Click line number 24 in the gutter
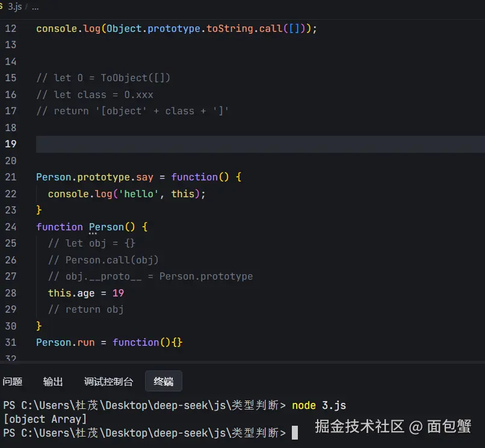This screenshot has width=485, height=448. (11, 227)
